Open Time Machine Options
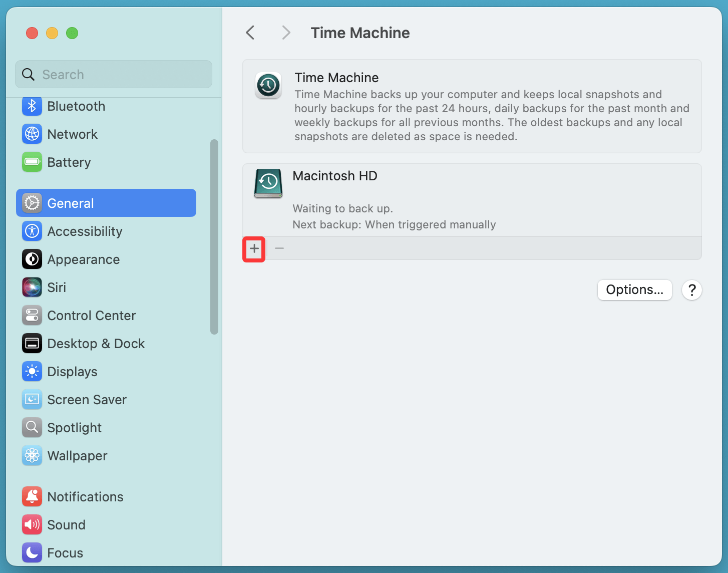Image resolution: width=728 pixels, height=573 pixels. [x=634, y=290]
